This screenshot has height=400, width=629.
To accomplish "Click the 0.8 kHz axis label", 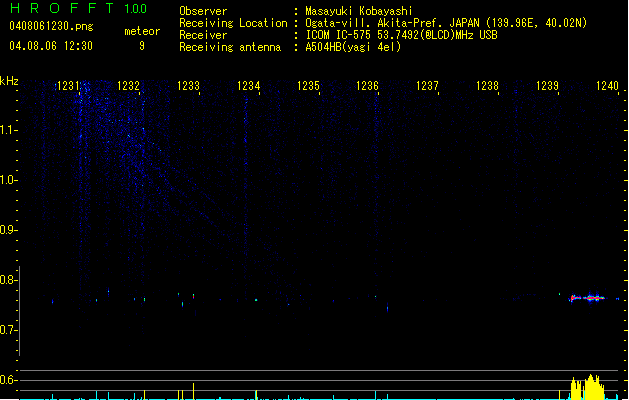I will click(x=8, y=280).
